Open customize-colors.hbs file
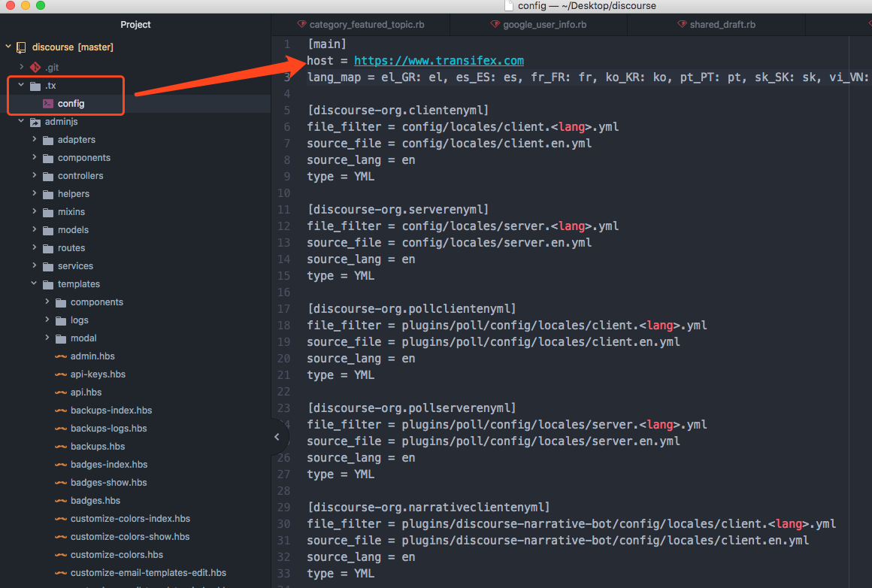The height and width of the screenshot is (588, 872). [117, 555]
